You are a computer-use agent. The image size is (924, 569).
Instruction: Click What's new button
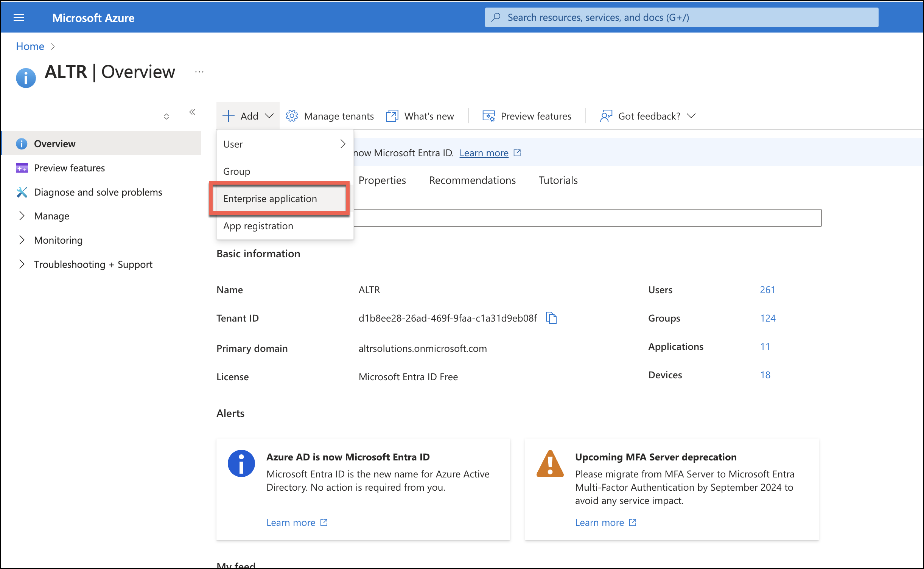click(420, 116)
